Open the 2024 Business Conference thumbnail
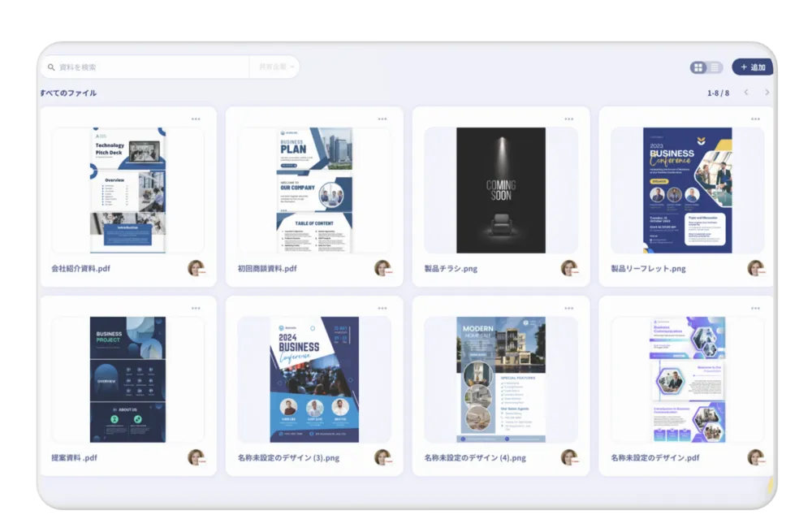812x528 pixels. pyautogui.click(x=314, y=379)
